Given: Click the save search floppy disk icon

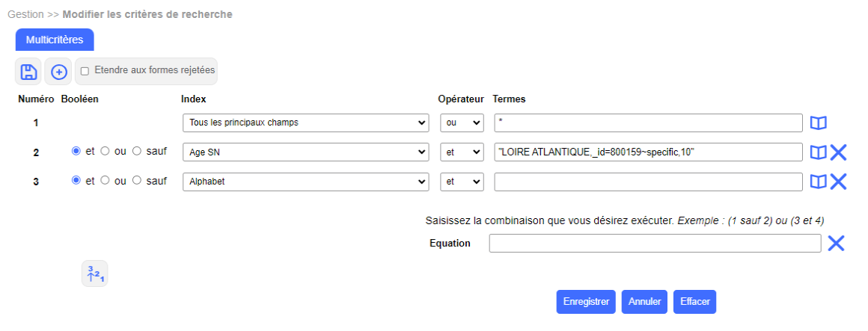Looking at the screenshot, I should [28, 72].
